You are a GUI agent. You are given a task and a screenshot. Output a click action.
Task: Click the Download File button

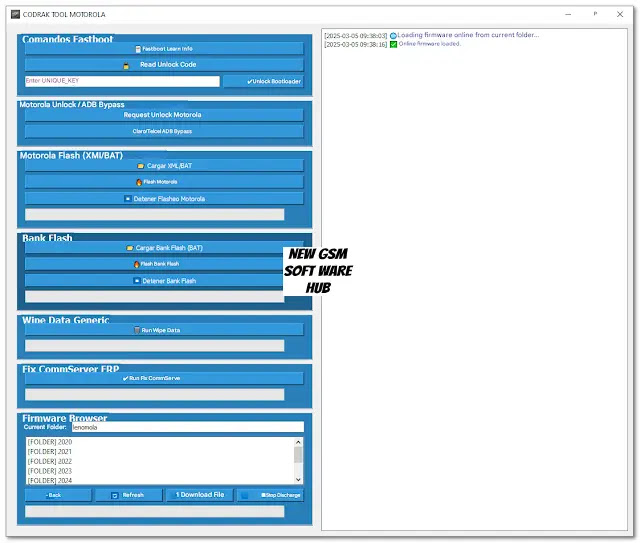[x=200, y=495]
